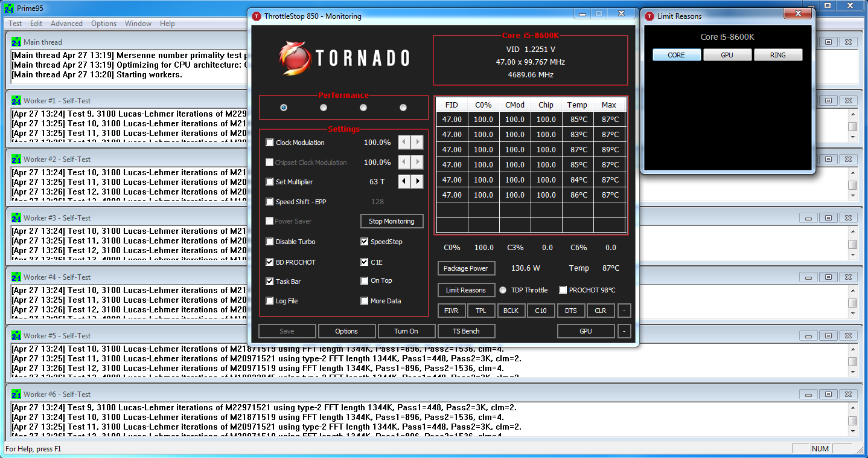Click the Worker #3 - Self-Test window icon
868x458 pixels.
coord(16,218)
